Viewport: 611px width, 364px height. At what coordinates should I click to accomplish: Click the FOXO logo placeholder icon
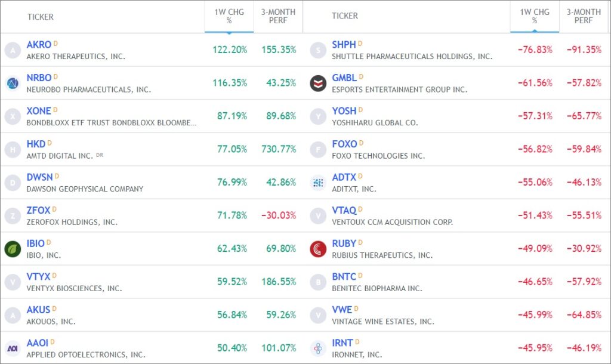[x=318, y=150]
